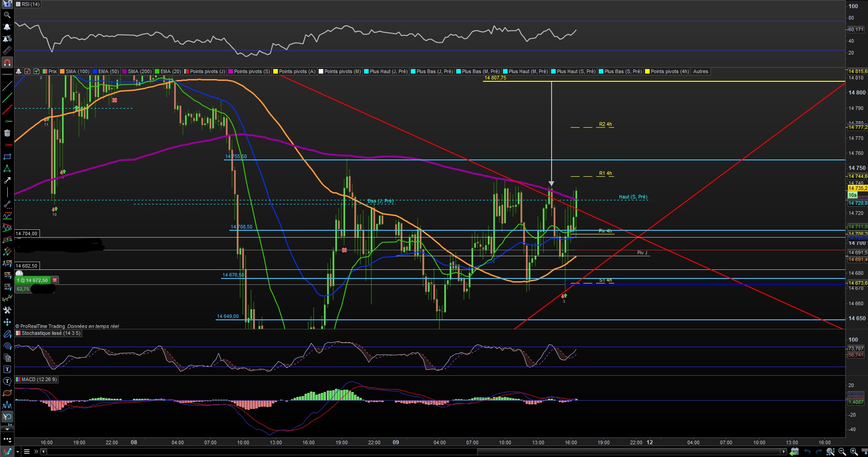Click the crossed-out bell alert removal tool
This screenshot has width=868, height=457.
(7, 39)
